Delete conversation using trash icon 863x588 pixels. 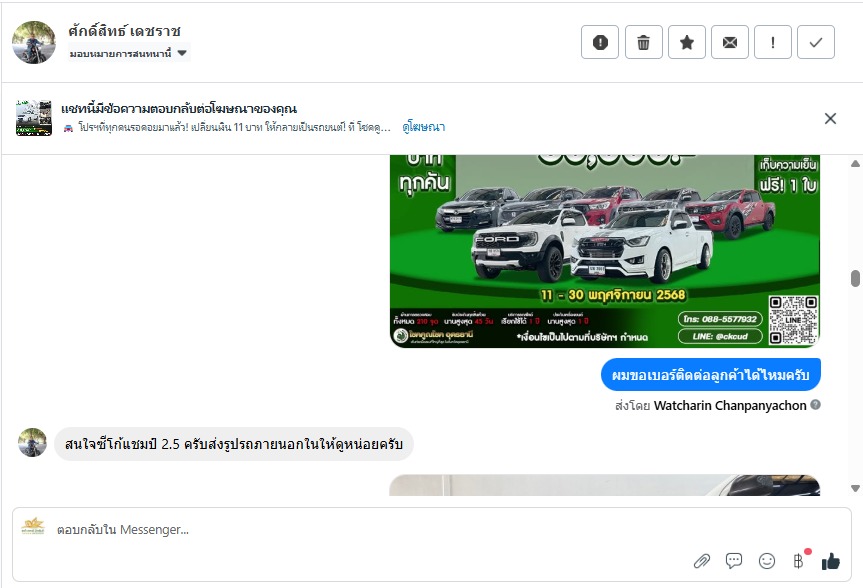[643, 42]
